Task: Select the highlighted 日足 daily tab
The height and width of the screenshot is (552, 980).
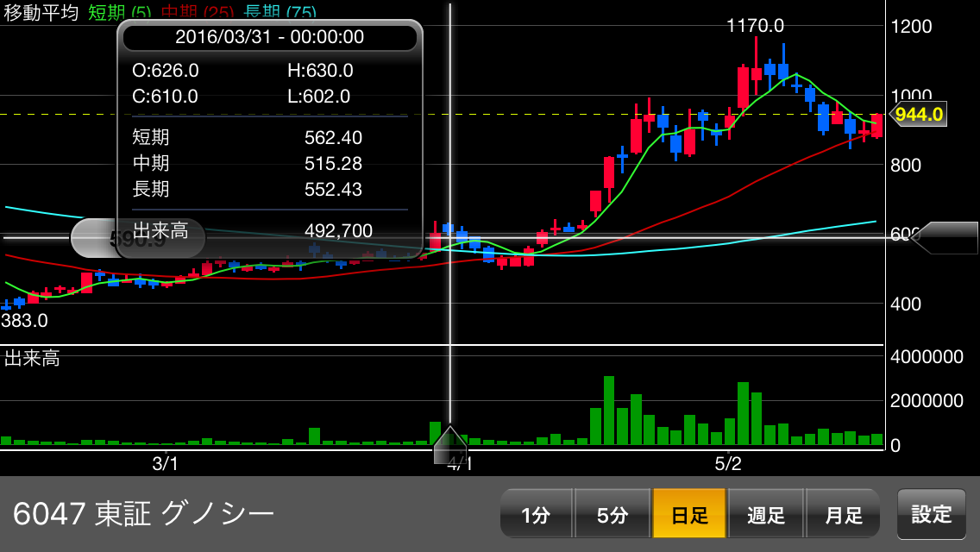Action: [689, 515]
